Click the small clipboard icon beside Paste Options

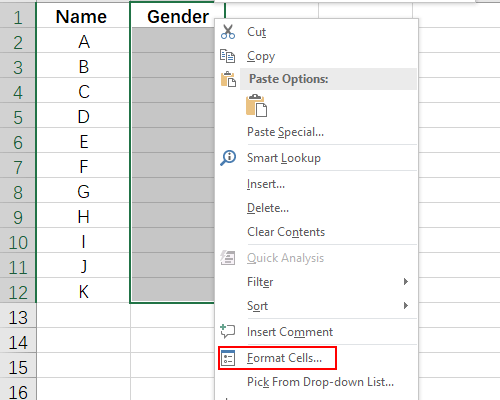click(228, 79)
